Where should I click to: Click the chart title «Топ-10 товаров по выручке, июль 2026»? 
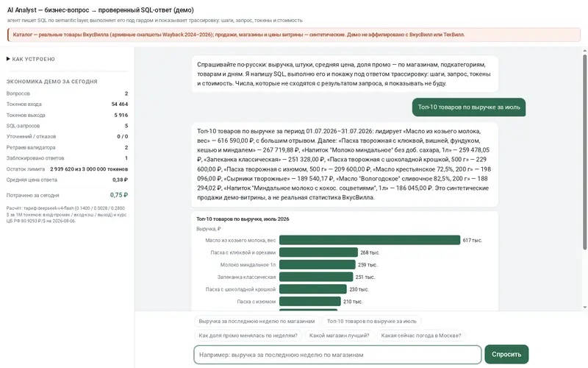pyautogui.click(x=243, y=219)
